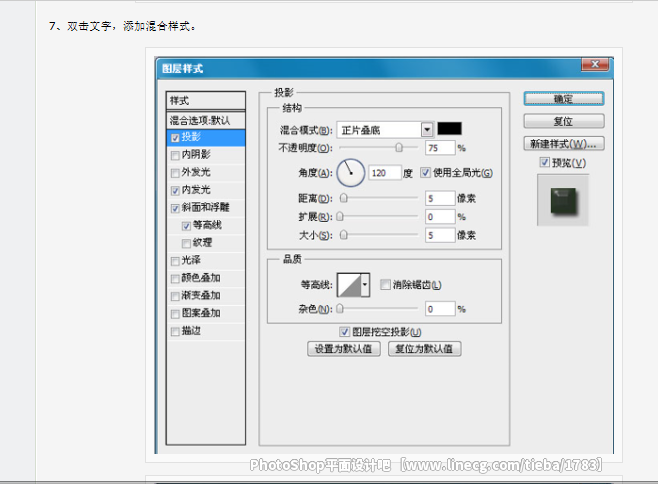Click the style preview thumbnail
This screenshot has height=484, width=658.
click(563, 201)
